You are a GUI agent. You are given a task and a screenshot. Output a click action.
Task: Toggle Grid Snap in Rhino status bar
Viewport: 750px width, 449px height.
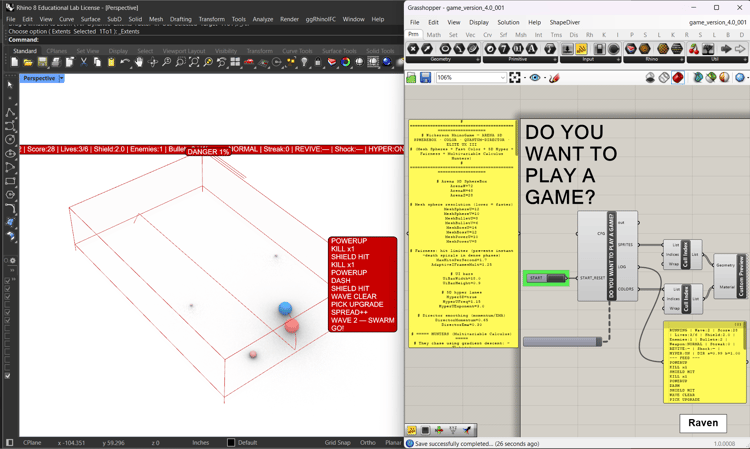[337, 443]
